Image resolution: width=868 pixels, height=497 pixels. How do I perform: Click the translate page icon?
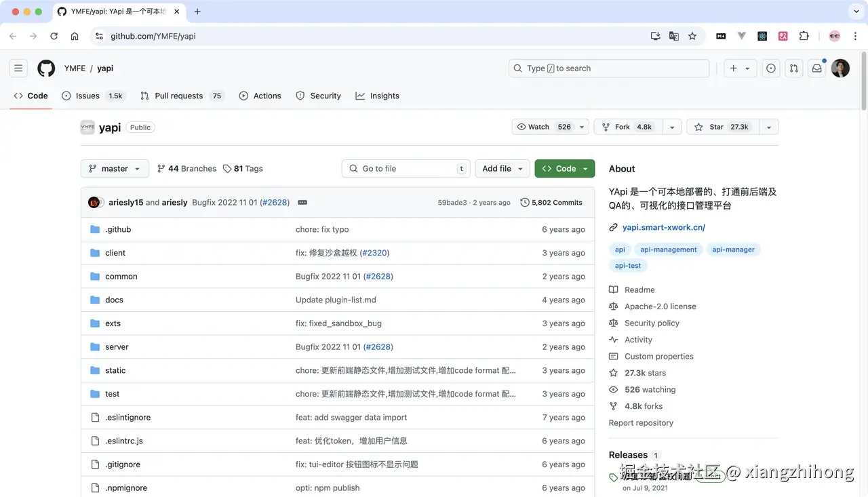coord(674,36)
